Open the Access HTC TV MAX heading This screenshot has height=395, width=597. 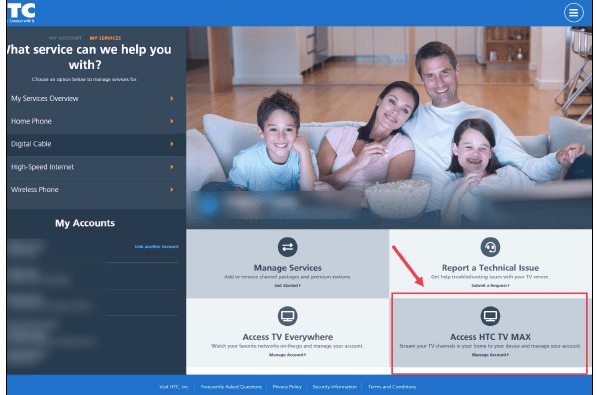pos(490,337)
